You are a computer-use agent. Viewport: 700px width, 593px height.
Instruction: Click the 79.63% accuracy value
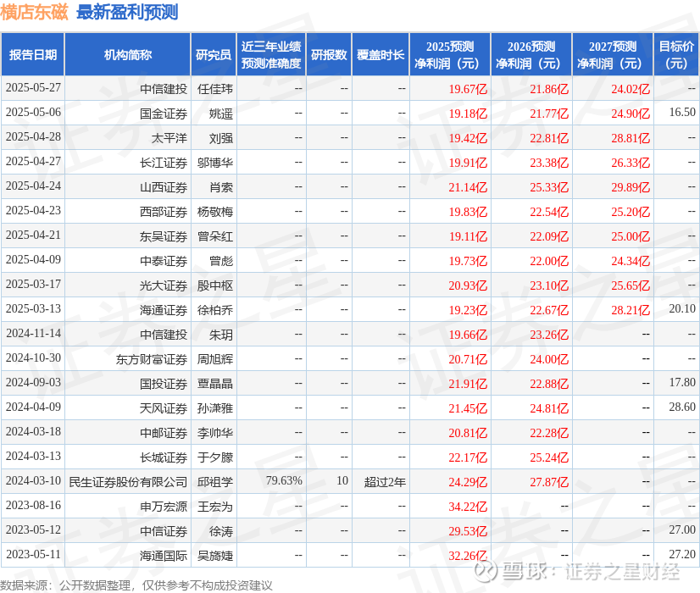[x=284, y=480]
